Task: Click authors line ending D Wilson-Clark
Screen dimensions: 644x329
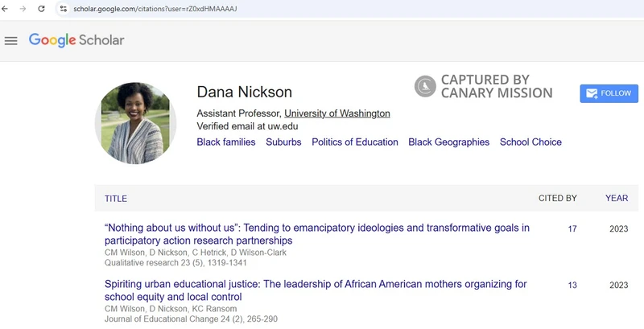Action: pyautogui.click(x=195, y=253)
